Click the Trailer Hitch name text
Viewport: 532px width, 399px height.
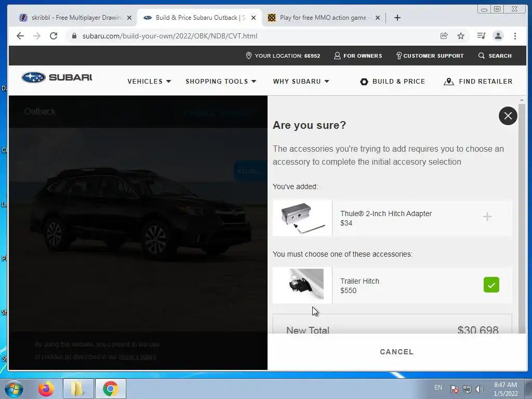360,281
